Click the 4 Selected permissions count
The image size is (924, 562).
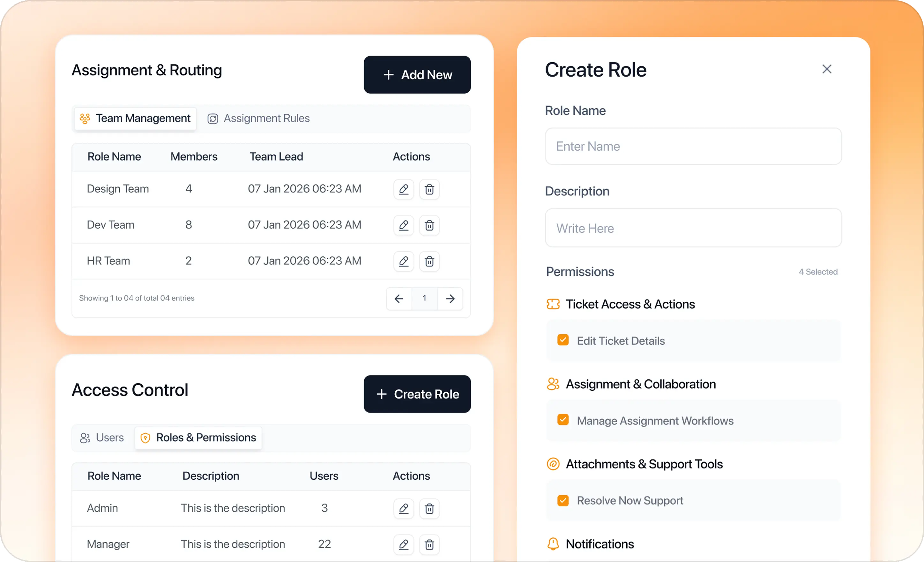pos(818,272)
